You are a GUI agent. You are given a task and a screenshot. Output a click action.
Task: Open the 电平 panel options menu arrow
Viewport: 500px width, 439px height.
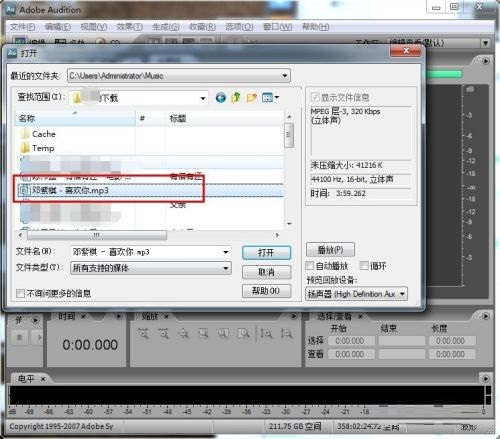click(486, 379)
